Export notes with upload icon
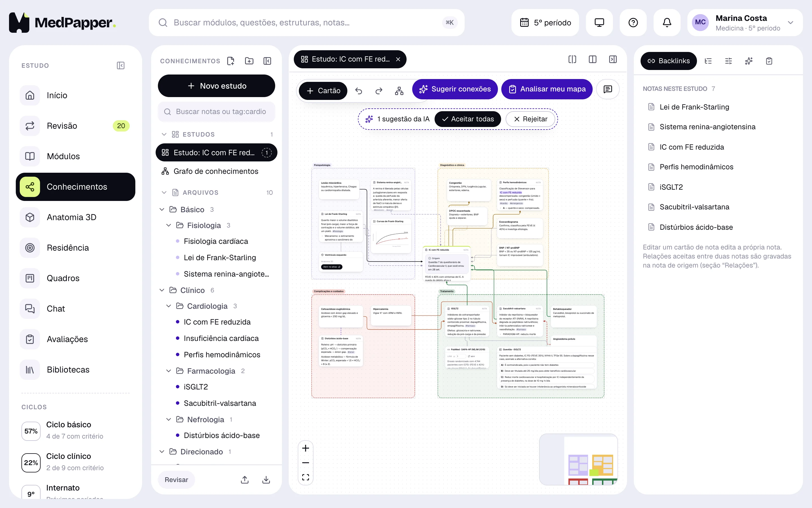The image size is (812, 508). [245, 480]
